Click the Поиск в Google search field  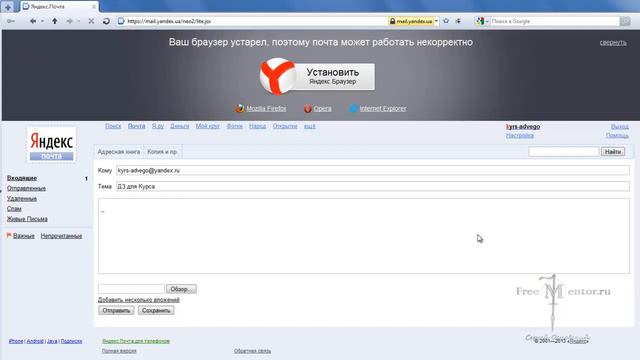[555, 21]
